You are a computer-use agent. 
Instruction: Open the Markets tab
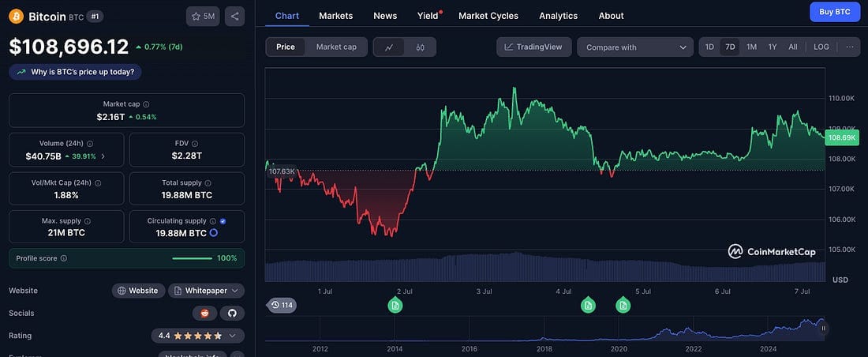click(336, 16)
